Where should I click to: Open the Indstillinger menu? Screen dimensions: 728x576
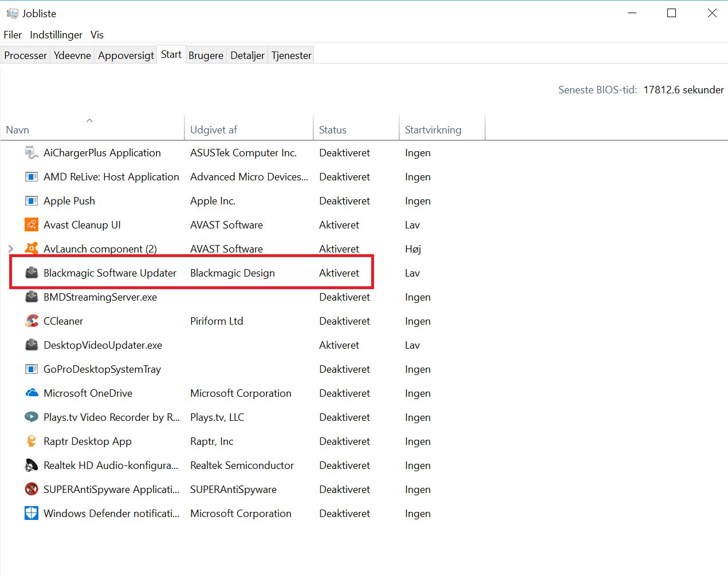click(56, 35)
